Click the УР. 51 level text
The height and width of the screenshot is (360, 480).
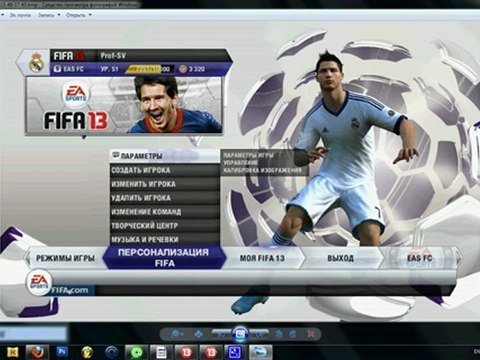(x=110, y=69)
